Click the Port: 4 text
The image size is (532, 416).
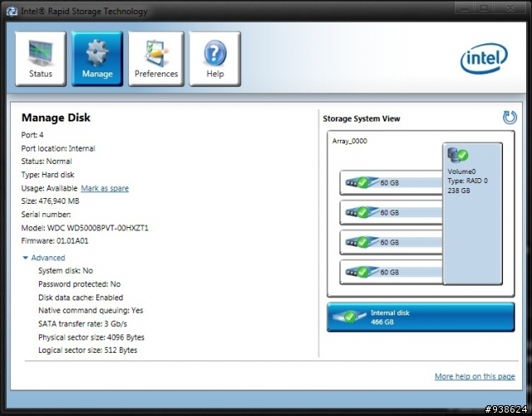(x=32, y=135)
